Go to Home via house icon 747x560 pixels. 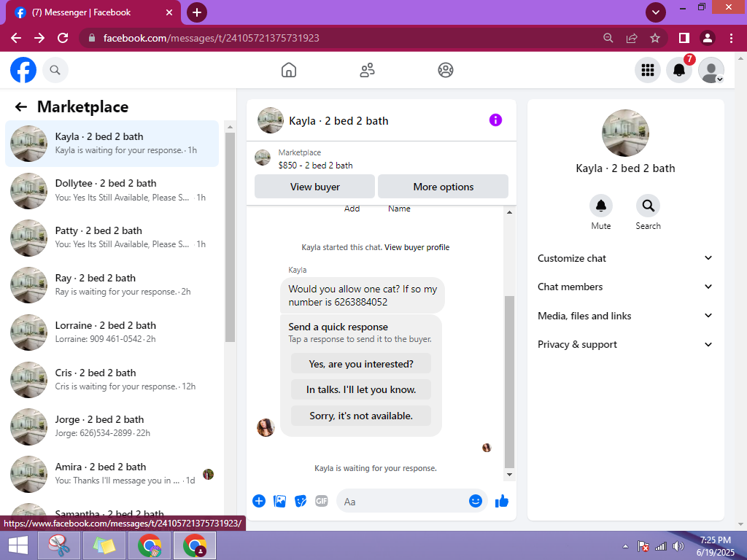(x=289, y=70)
